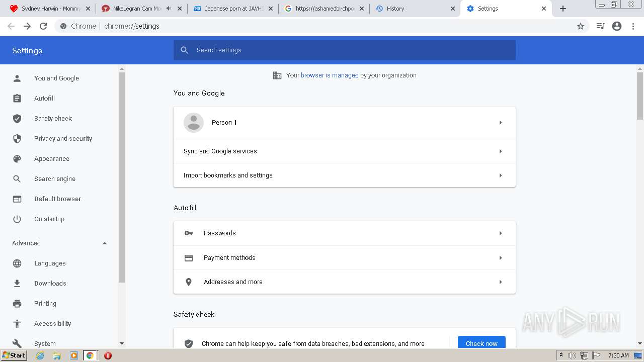This screenshot has width=644, height=362.
Task: Switch to the Japanese porn at JAVHD tab
Action: coord(232,9)
